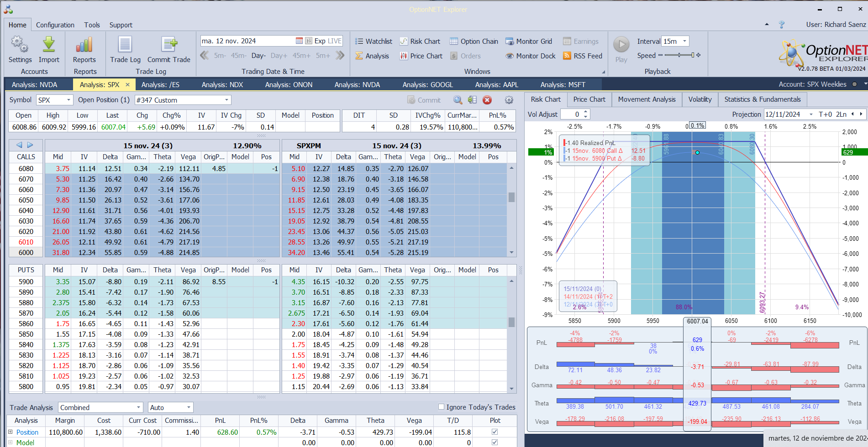Open the Symbol SPX dropdown
Image resolution: width=868 pixels, height=447 pixels.
pyautogui.click(x=68, y=100)
